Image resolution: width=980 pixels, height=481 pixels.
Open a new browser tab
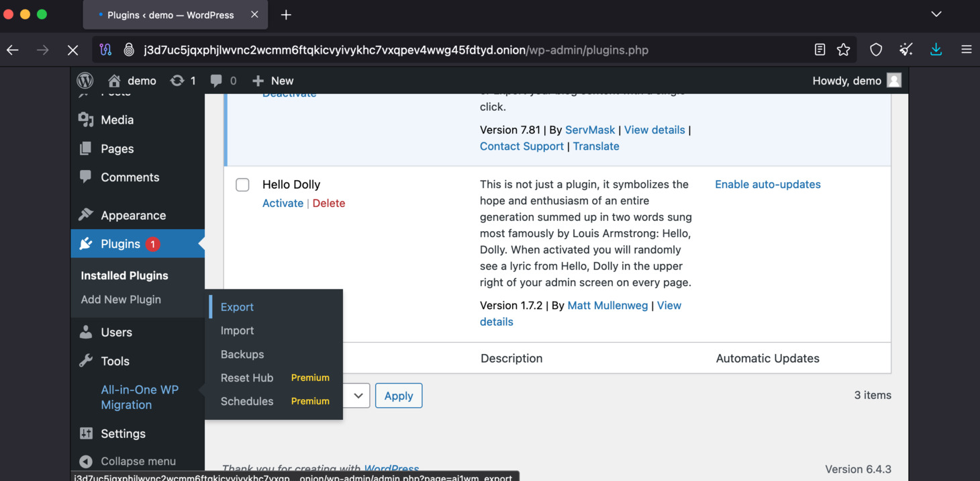pyautogui.click(x=286, y=15)
